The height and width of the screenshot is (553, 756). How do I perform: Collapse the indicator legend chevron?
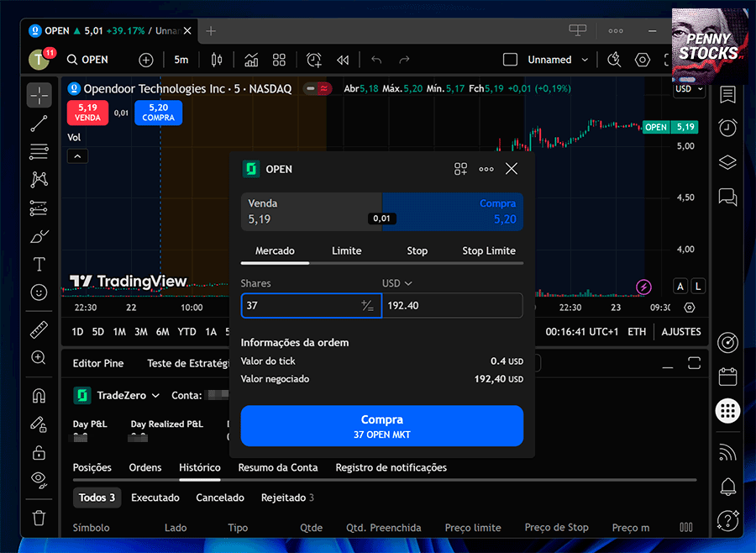tap(77, 156)
